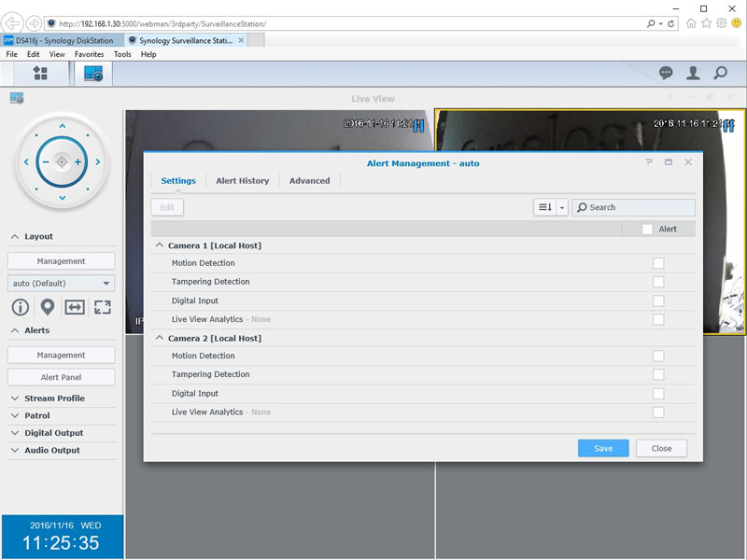
Task: Select the right camera live feed
Action: click(590, 131)
